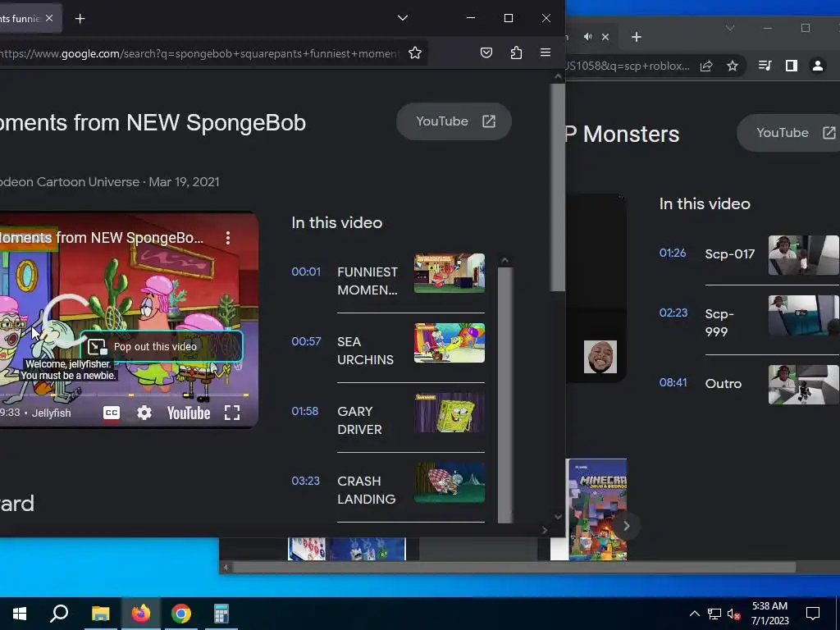The width and height of the screenshot is (840, 630).
Task: Click Chrome horizontal scrollbar left arrow
Action: 226,568
